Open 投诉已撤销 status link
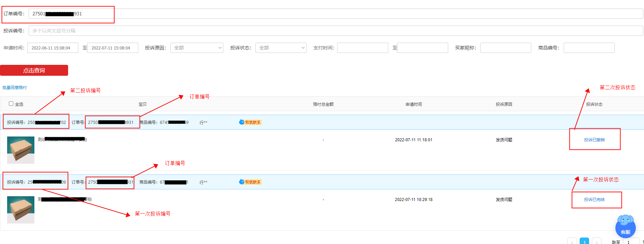The width and height of the screenshot is (644, 244). tap(594, 140)
